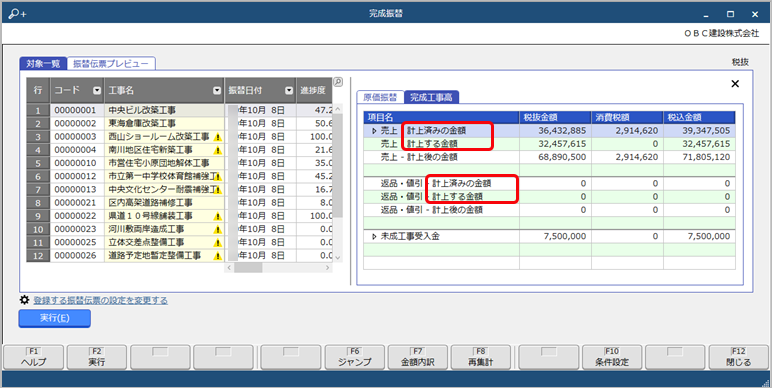Expand the 未成工事受入金 row

click(374, 237)
